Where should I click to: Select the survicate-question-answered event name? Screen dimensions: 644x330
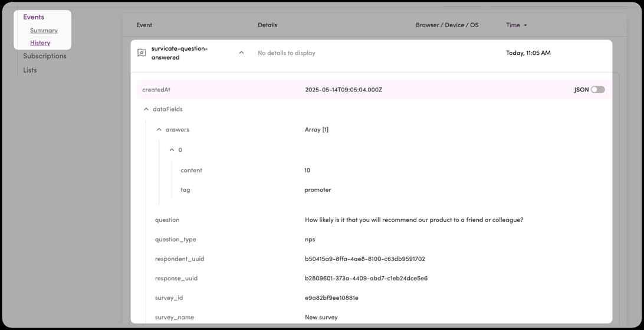179,53
